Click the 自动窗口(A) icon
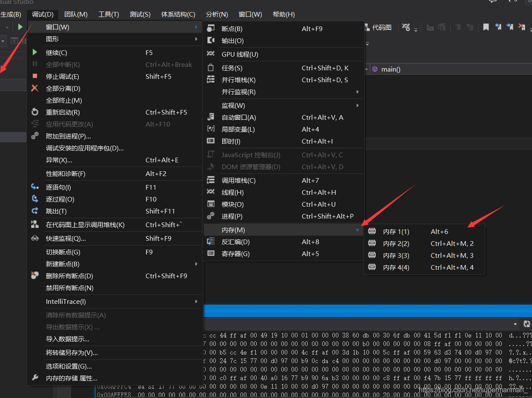532x398 pixels. (211, 117)
